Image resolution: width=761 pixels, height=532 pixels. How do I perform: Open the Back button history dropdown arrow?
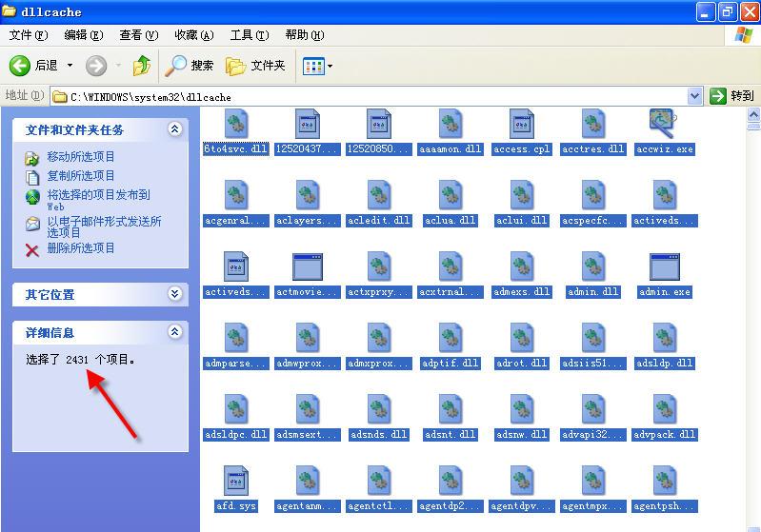pos(70,66)
